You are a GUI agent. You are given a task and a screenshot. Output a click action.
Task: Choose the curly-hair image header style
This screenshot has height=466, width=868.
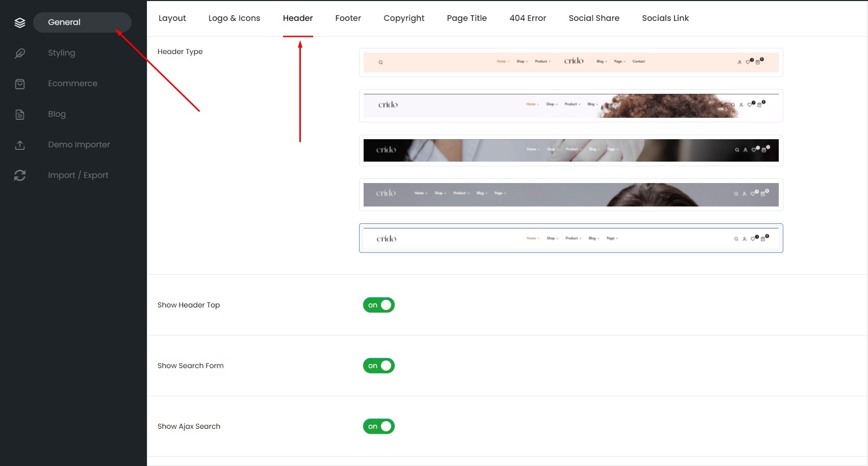571,106
